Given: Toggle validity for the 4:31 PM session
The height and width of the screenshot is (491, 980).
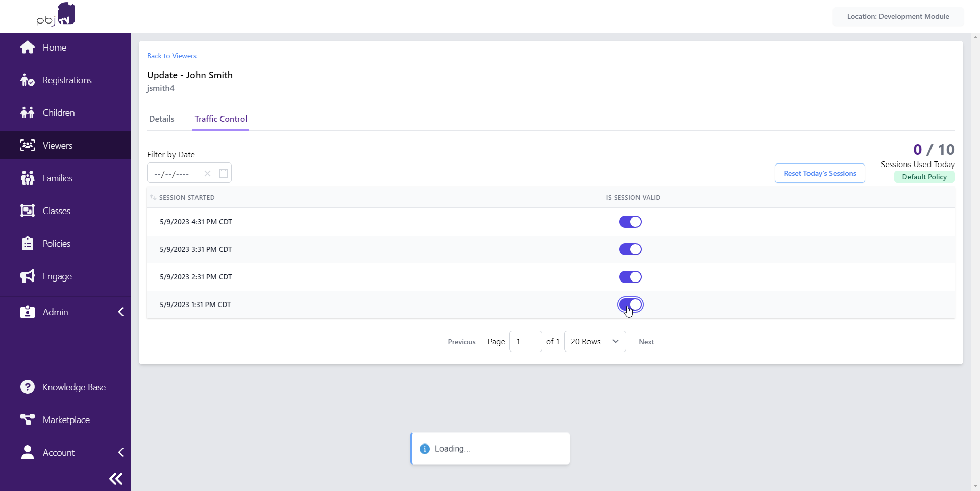Looking at the screenshot, I should (630, 222).
